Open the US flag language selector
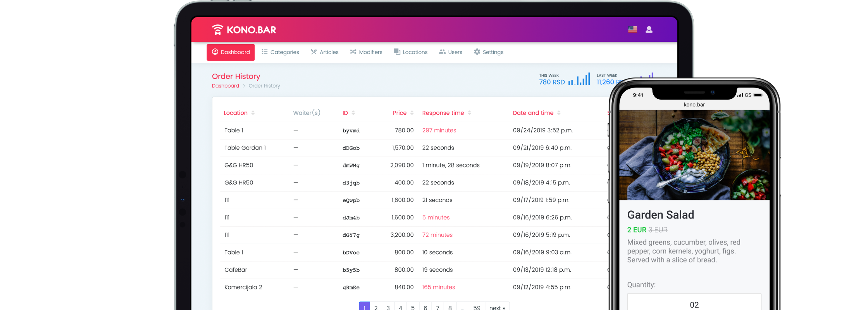The width and height of the screenshot is (868, 310). tap(632, 29)
